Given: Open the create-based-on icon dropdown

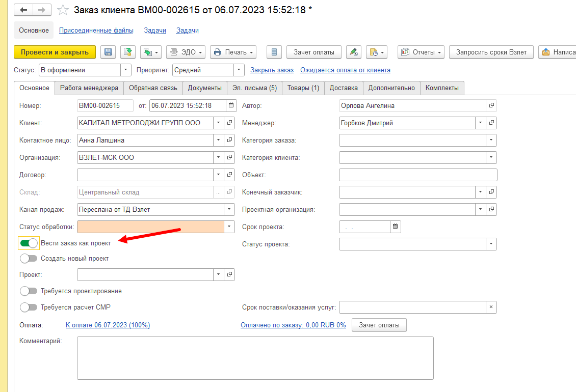Looking at the screenshot, I should tap(150, 52).
